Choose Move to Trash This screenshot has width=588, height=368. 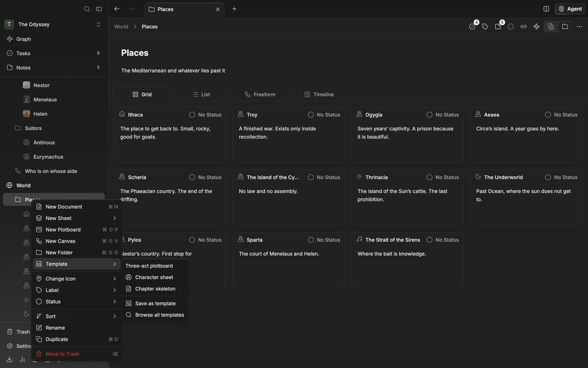point(77,354)
